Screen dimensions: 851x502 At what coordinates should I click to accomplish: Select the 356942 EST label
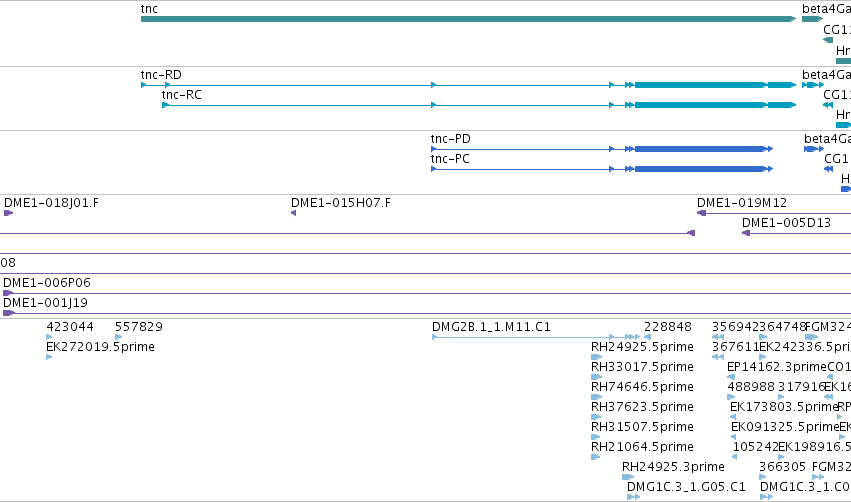(x=735, y=327)
